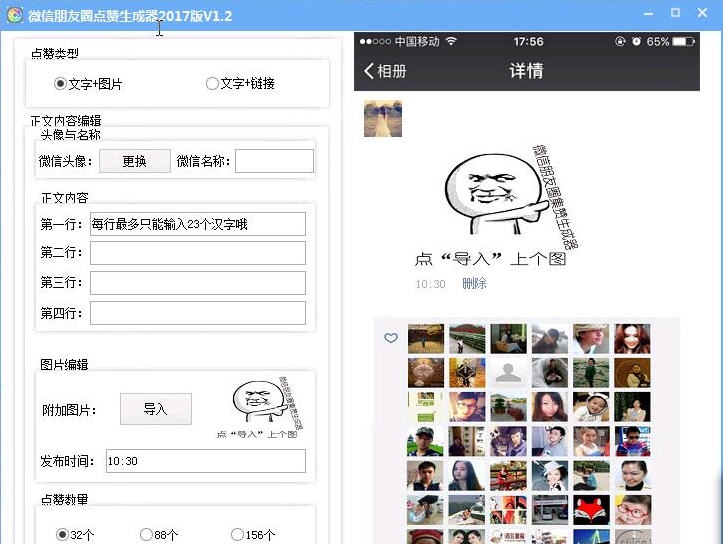The height and width of the screenshot is (544, 723).
Task: Click the 导入 image import button
Action: pyautogui.click(x=156, y=409)
